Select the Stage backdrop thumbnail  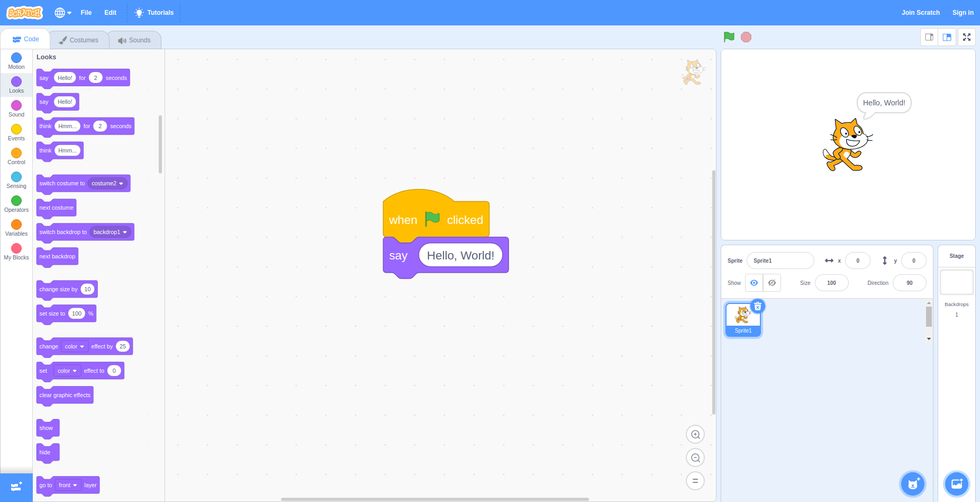957,282
